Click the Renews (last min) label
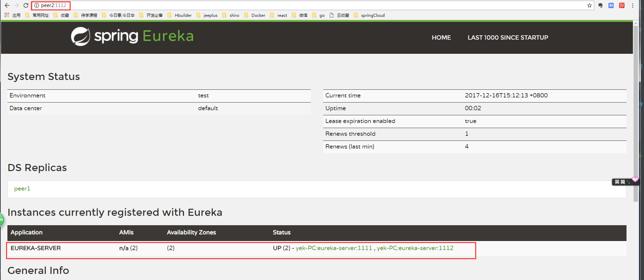The image size is (644, 280). coord(350,147)
